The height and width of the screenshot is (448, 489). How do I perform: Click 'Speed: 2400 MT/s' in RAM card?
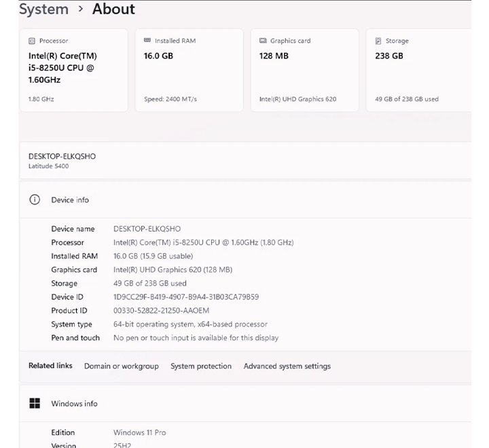[x=170, y=99]
